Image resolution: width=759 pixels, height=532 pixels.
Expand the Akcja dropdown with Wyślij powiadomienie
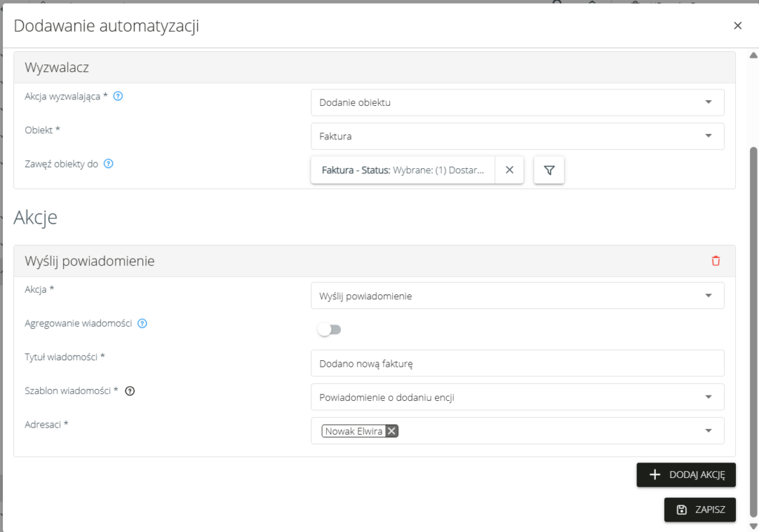point(708,296)
